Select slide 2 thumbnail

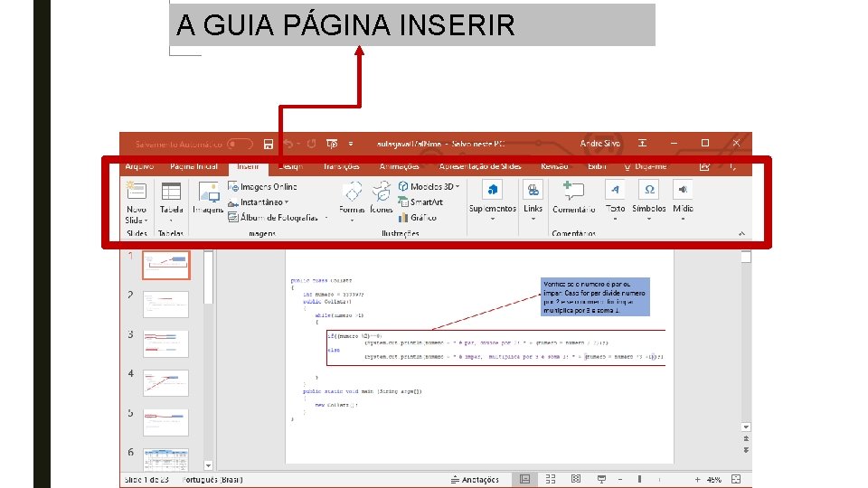(x=166, y=305)
